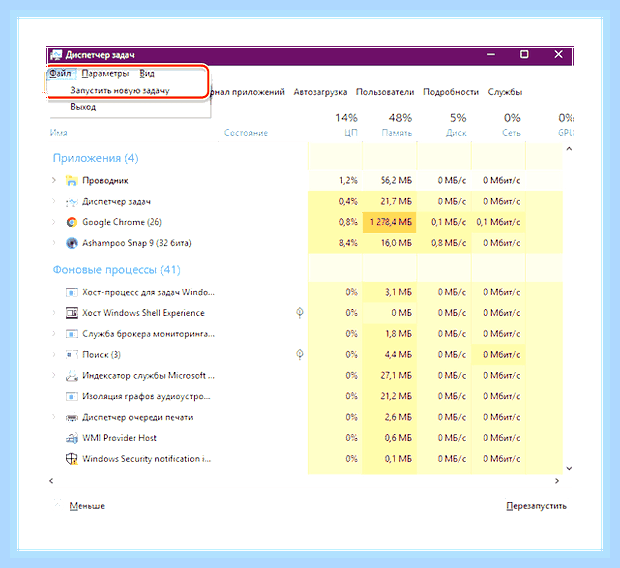Open the Параметры menu
Image resolution: width=620 pixels, height=568 pixels.
105,74
